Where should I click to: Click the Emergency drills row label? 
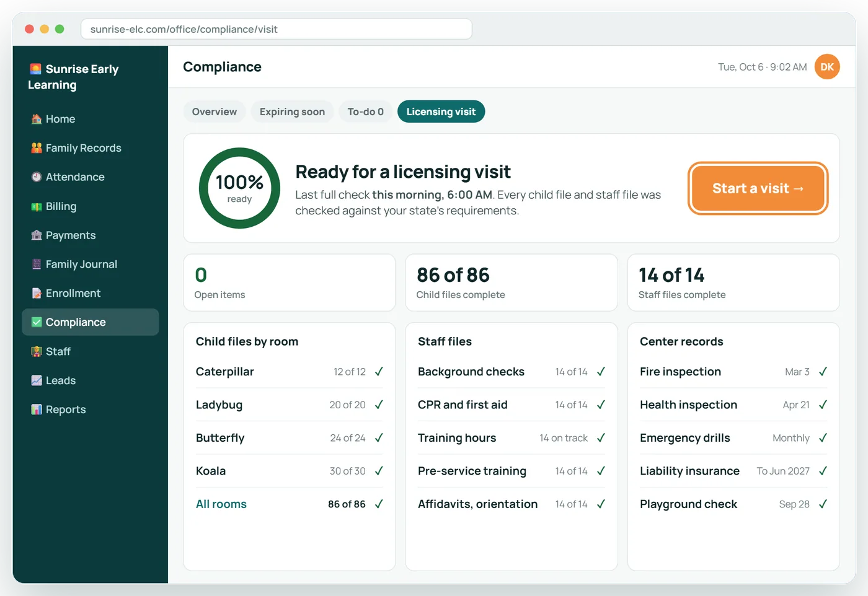[685, 438]
